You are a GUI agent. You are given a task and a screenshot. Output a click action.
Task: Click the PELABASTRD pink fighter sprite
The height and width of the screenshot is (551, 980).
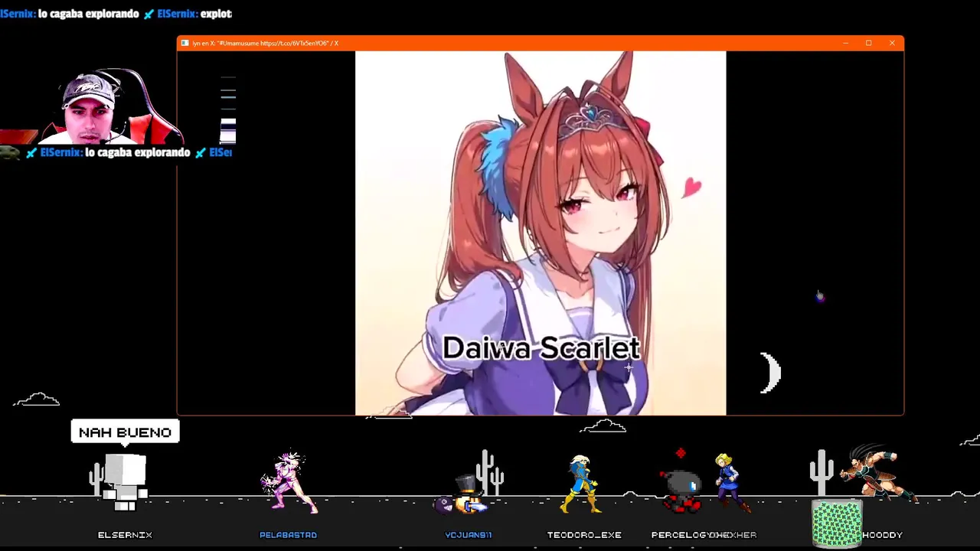289,482
